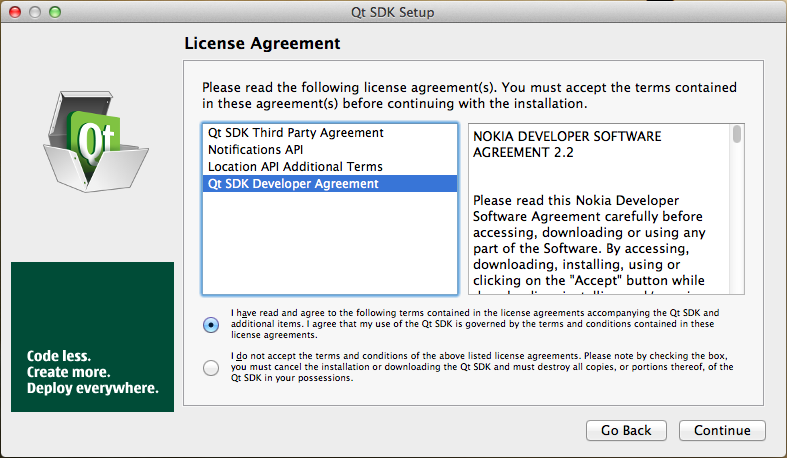Click the Go Back button

tap(626, 430)
